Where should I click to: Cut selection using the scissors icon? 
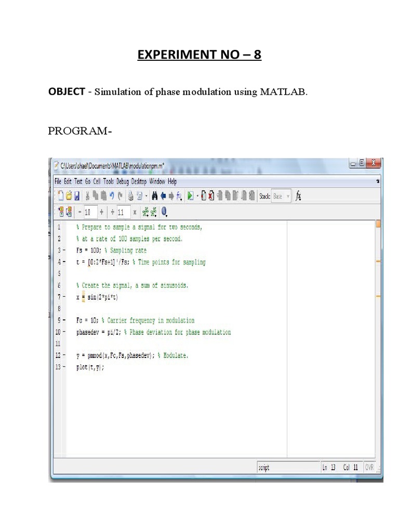pyautogui.click(x=87, y=196)
